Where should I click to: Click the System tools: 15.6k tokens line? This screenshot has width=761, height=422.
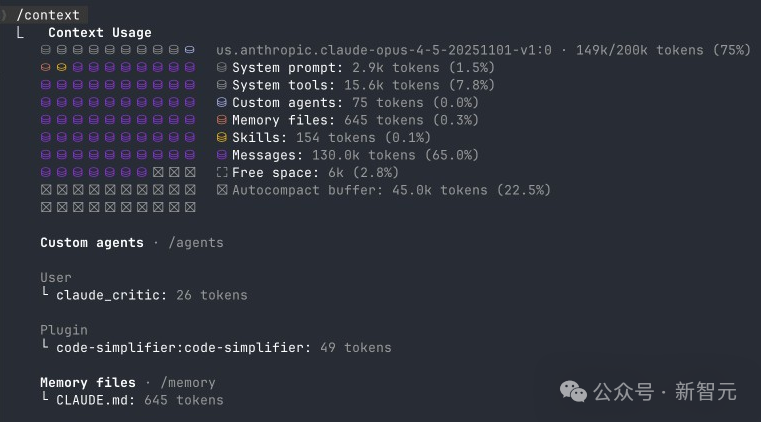[x=363, y=85]
